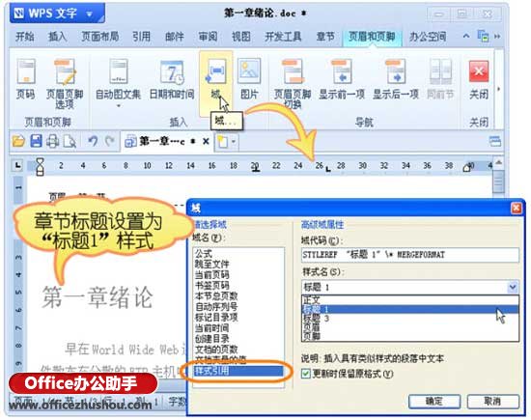Click the document vertical scrollbar
The height and width of the screenshot is (420, 531).
pos(498,182)
